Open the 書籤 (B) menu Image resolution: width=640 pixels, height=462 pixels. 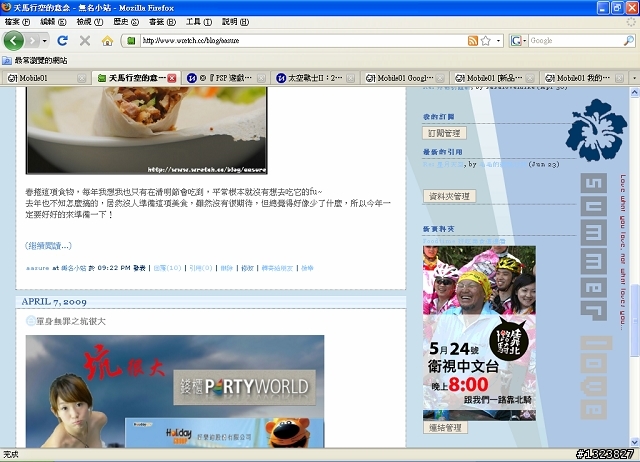click(x=162, y=22)
